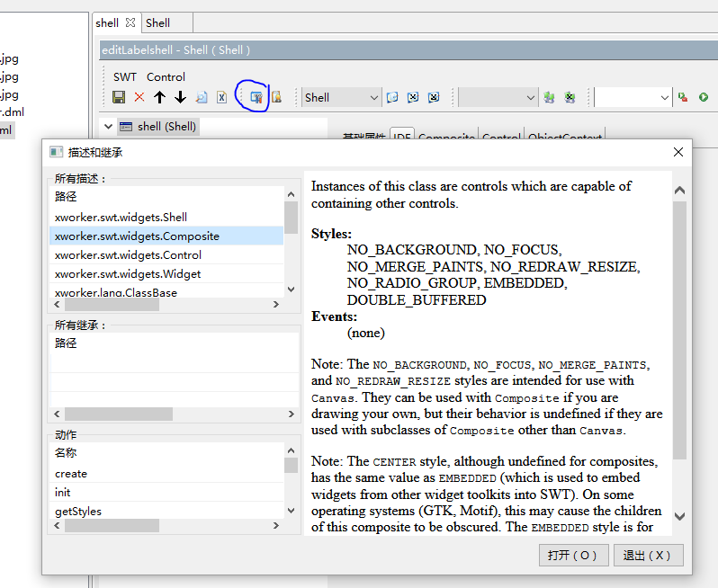Click second icon right of Shell combo
The width and height of the screenshot is (718, 588).
pos(413,97)
